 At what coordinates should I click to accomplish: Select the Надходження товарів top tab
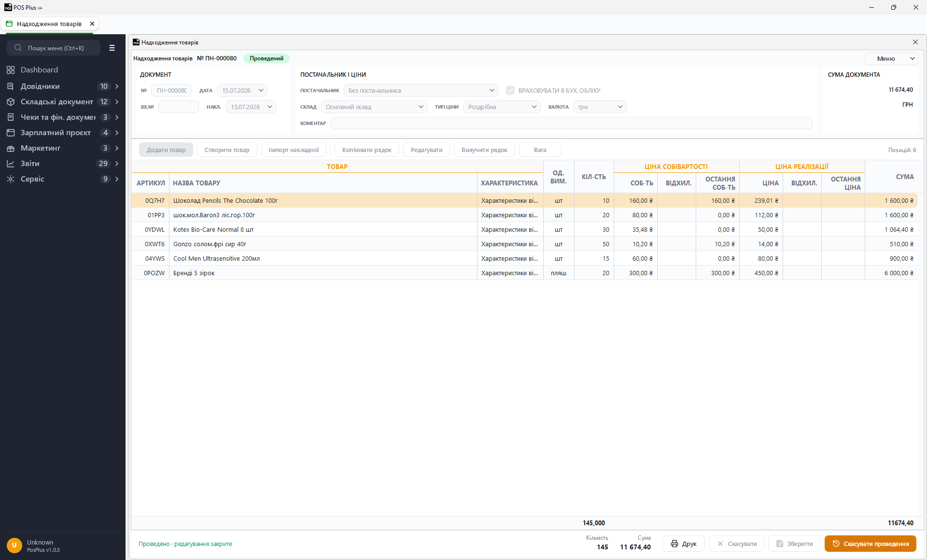click(49, 24)
